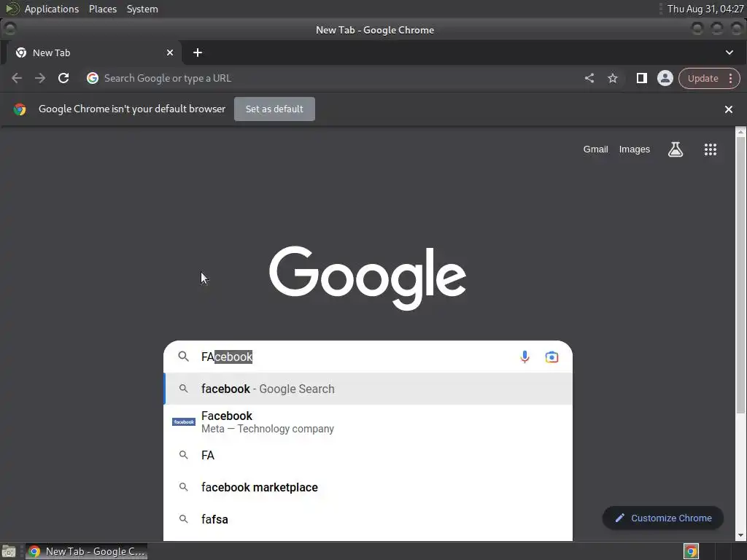Select the 'fafsa' suggestion
This screenshot has width=747, height=560.
(368, 519)
